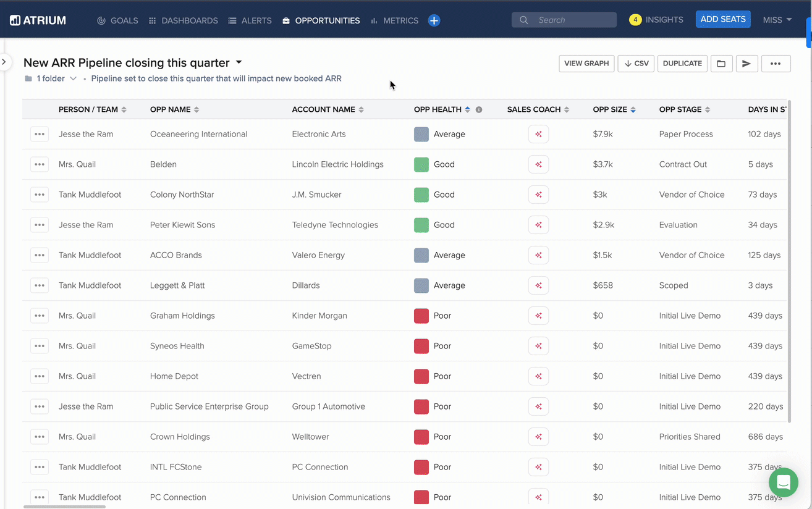
Task: Open row menu for INTL FCStone
Action: 40,467
